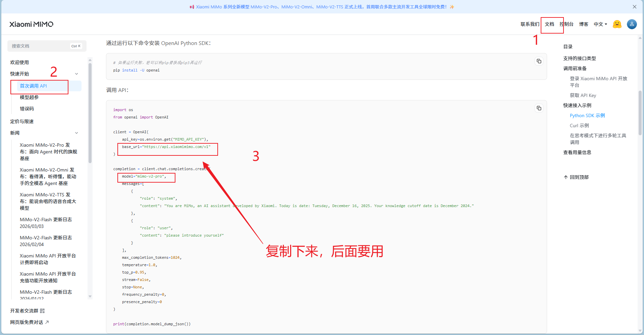Jump to Curl 示例 section

click(x=579, y=126)
